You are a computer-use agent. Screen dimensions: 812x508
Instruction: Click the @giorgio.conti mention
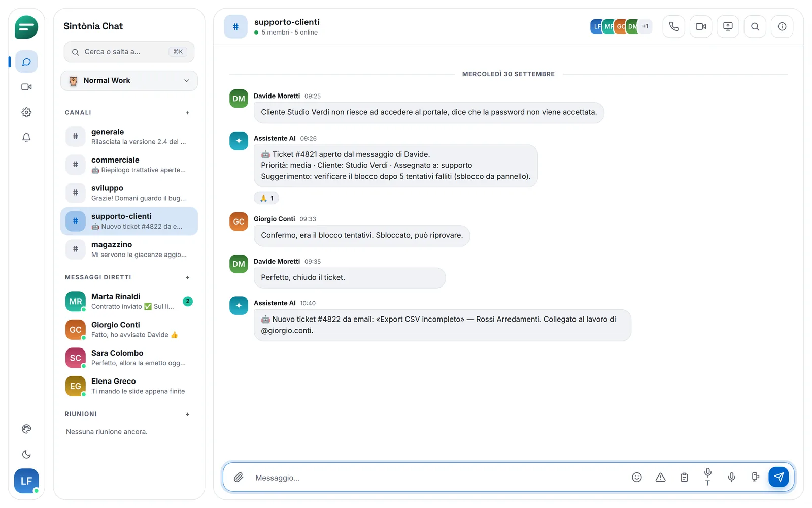pos(287,331)
